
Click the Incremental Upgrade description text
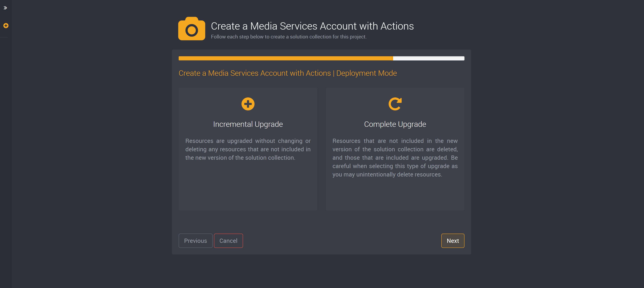pos(248,149)
